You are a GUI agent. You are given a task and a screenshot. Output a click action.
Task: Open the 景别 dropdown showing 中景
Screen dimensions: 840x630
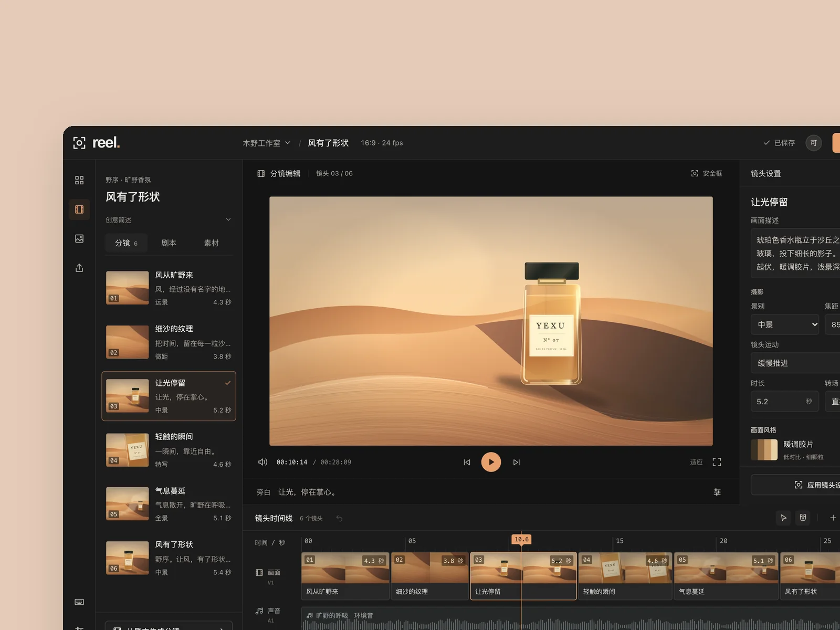785,324
